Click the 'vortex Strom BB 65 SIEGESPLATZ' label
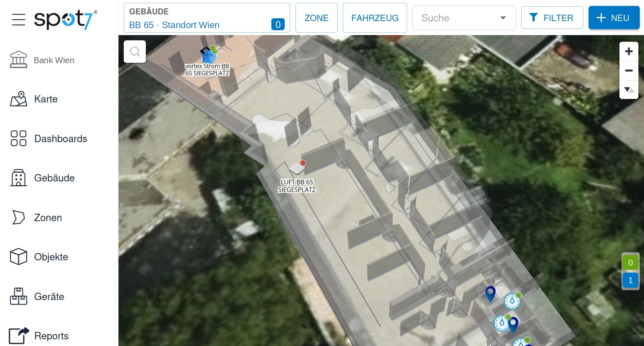Image resolution: width=644 pixels, height=346 pixels. (x=207, y=69)
